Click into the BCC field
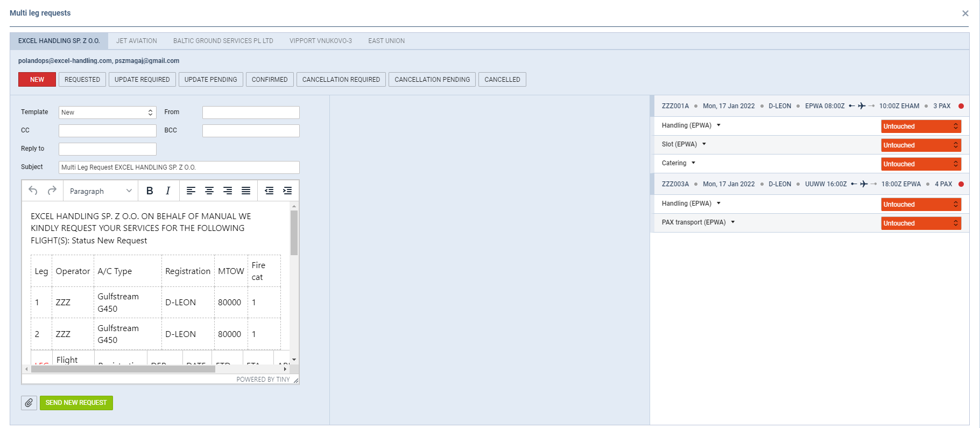The image size is (980, 428). (251, 131)
